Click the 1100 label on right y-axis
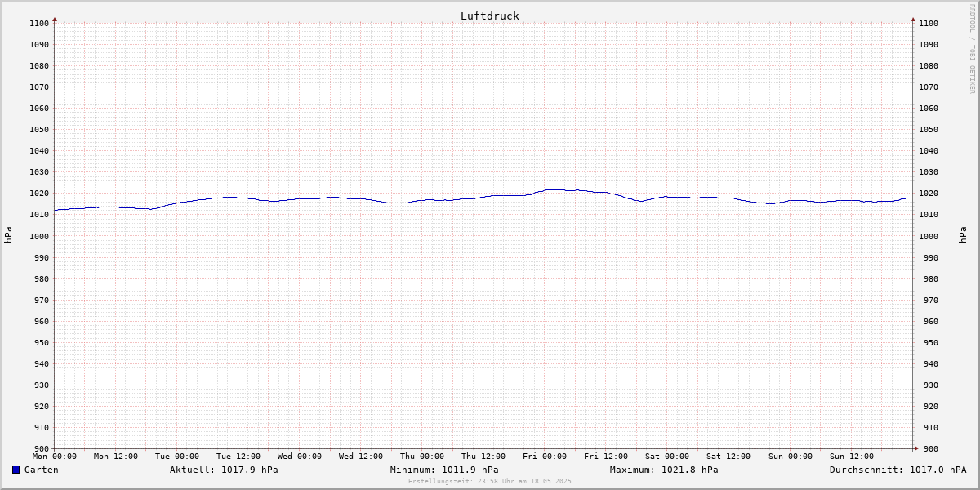This screenshot has width=980, height=490. pos(929,24)
